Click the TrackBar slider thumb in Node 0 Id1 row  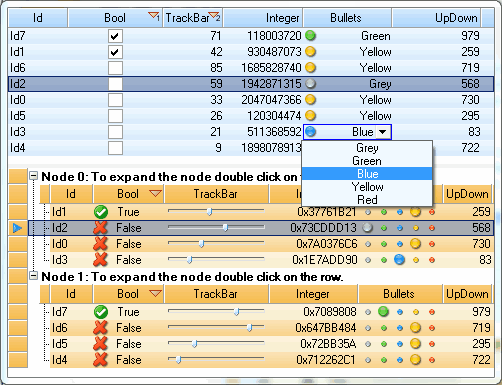209,212
